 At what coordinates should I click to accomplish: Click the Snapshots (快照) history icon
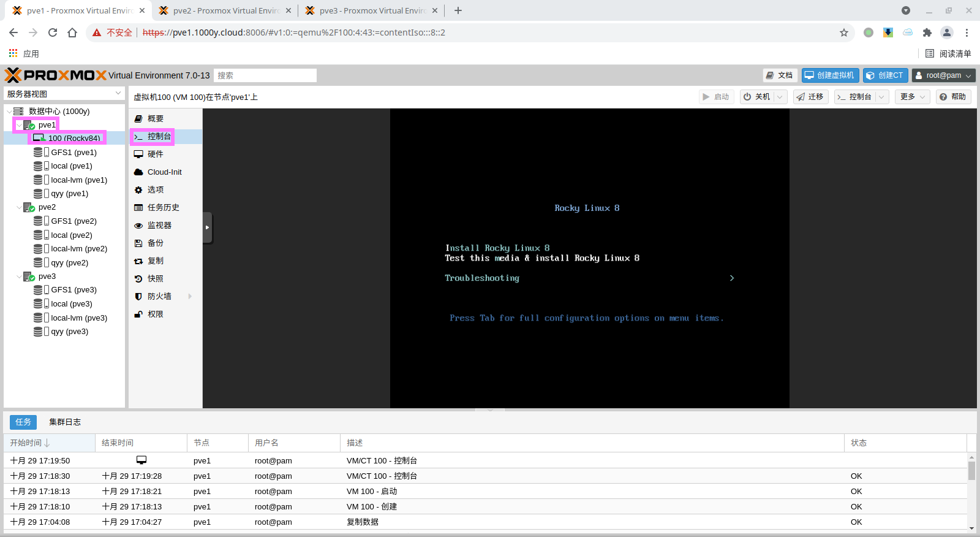(138, 279)
